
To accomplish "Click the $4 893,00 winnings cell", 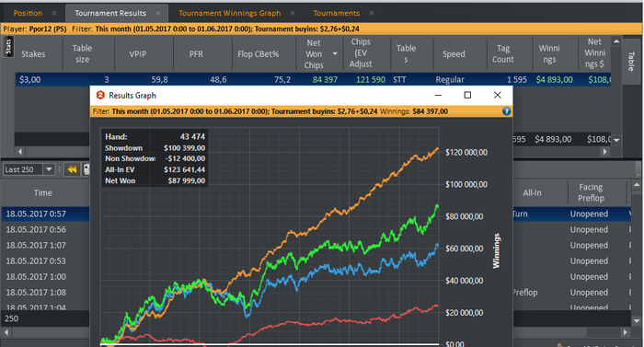I will [554, 80].
